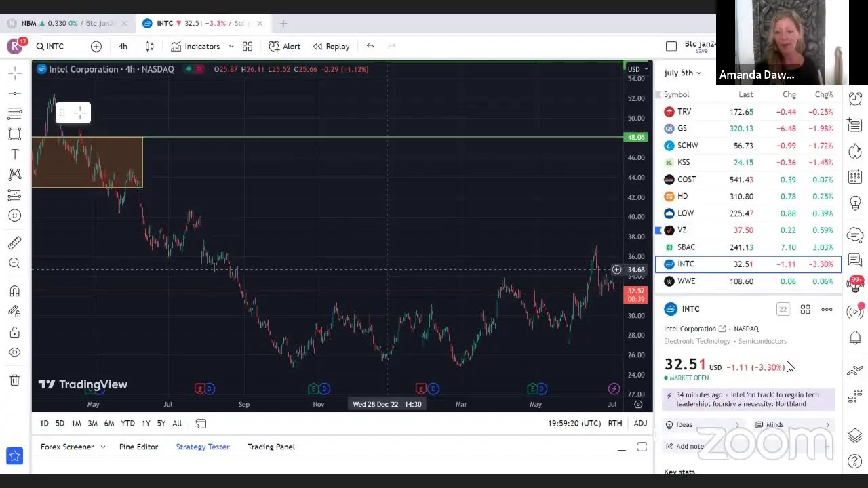Toggle hide all drawings eye icon
The width and height of the screenshot is (868, 488).
(x=14, y=352)
